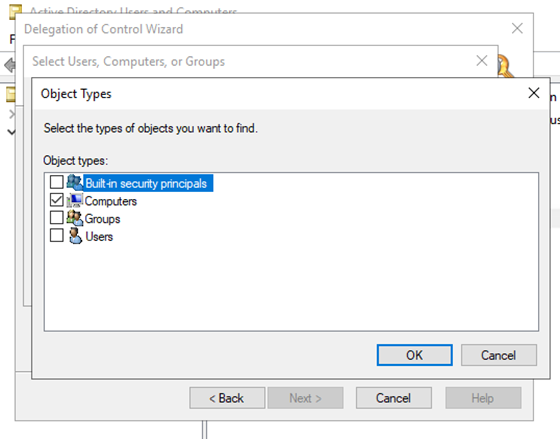Click the Computers object type icon
This screenshot has width=560, height=439.
tap(75, 200)
